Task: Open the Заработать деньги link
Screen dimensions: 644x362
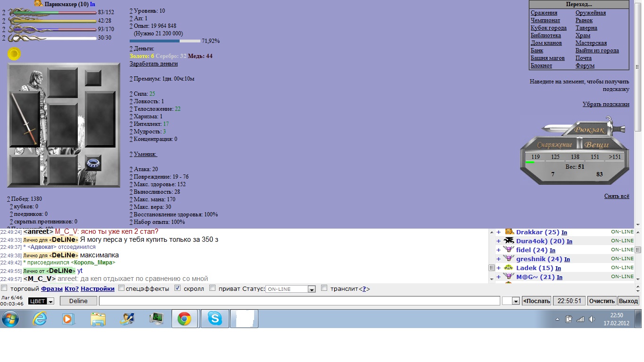Action: tap(154, 64)
